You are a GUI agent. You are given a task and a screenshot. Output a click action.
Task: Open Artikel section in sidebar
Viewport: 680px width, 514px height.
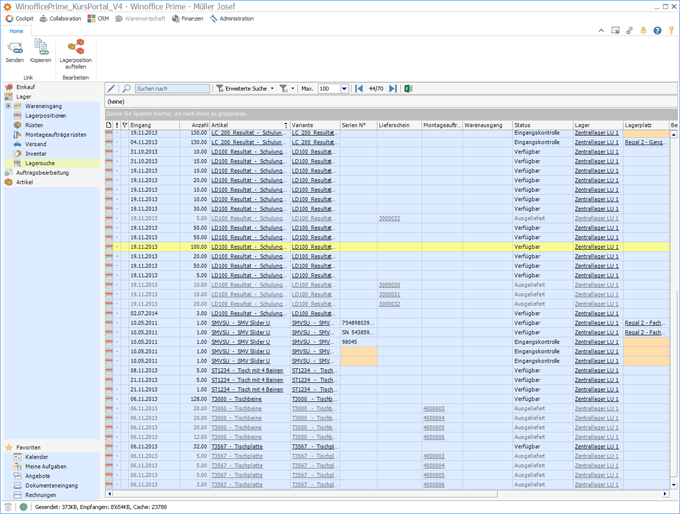tap(24, 182)
